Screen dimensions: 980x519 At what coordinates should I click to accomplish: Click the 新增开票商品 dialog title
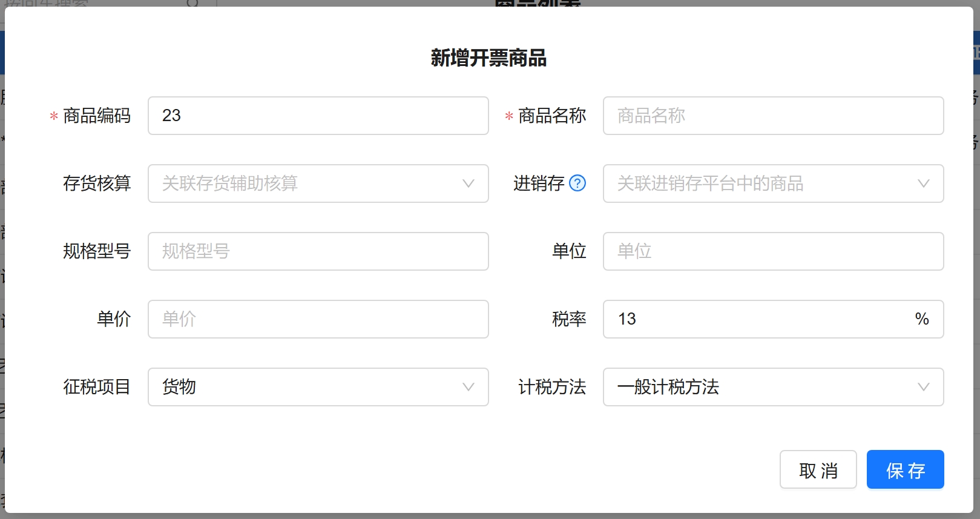[x=488, y=58]
